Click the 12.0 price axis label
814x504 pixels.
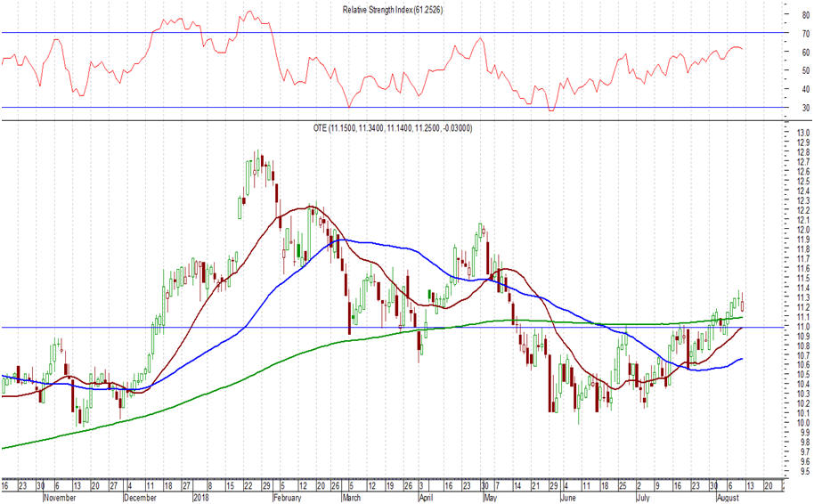pyautogui.click(x=803, y=230)
